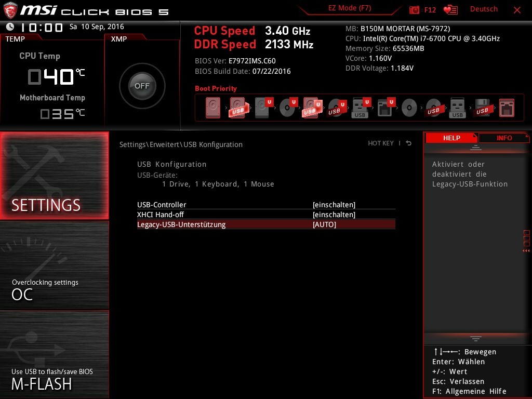Click the DDR Voltage: 1.184V reading
This screenshot has width=532, height=399.
click(x=379, y=68)
